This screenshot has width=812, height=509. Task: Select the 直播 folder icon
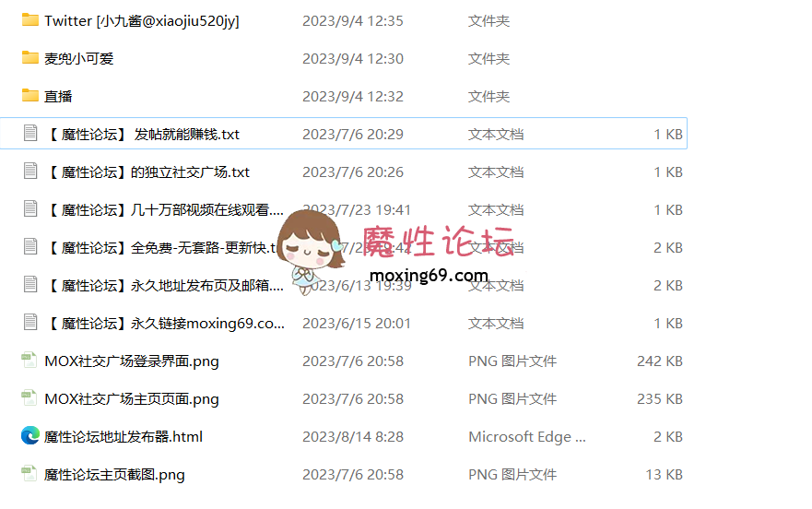click(x=30, y=96)
